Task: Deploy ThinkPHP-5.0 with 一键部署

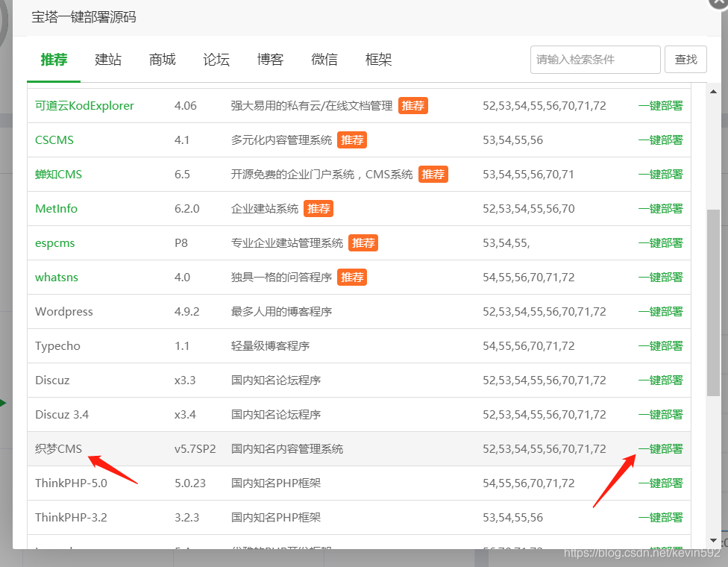Action: (661, 483)
